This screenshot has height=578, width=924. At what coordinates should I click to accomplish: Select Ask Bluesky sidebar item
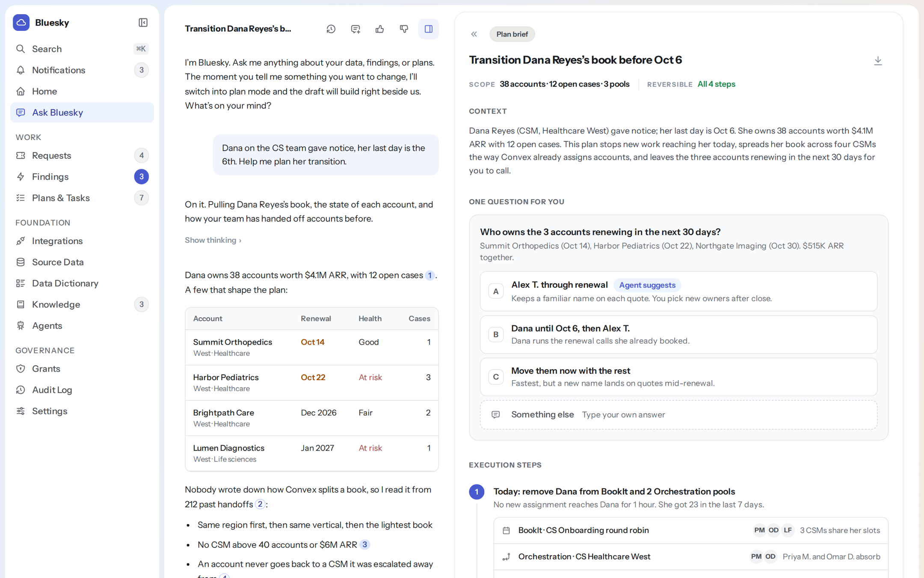coord(82,112)
